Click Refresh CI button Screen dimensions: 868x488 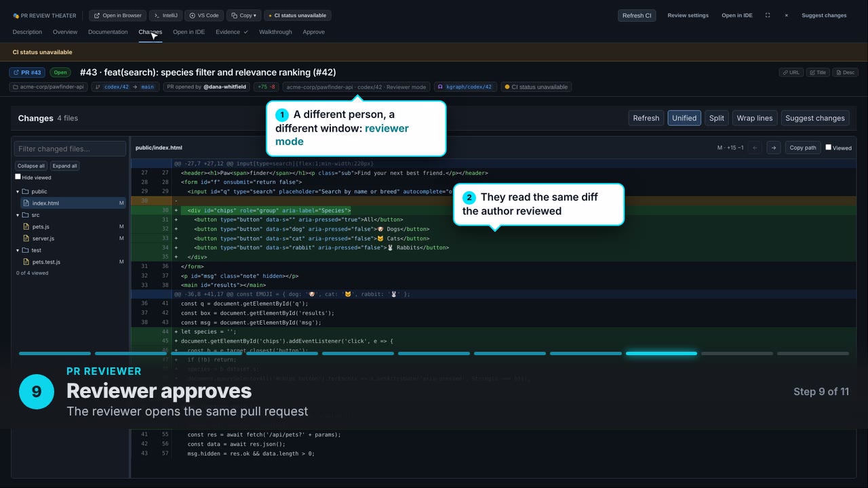(x=637, y=16)
